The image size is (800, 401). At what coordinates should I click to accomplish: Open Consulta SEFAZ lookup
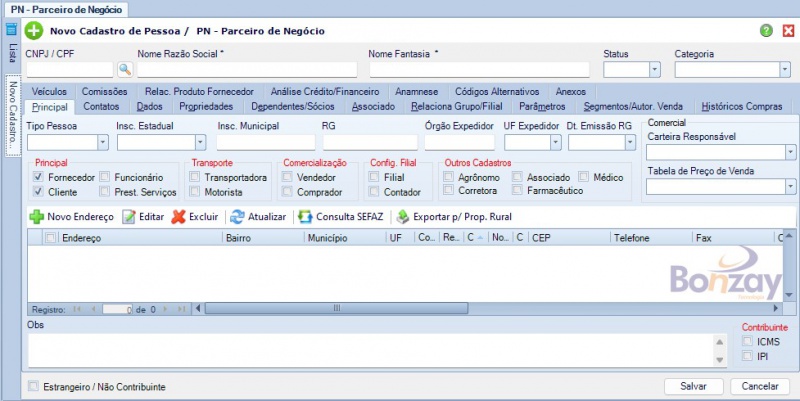pyautogui.click(x=304, y=217)
